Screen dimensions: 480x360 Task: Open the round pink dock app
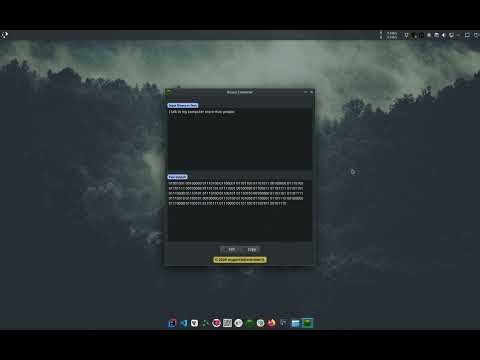216,323
